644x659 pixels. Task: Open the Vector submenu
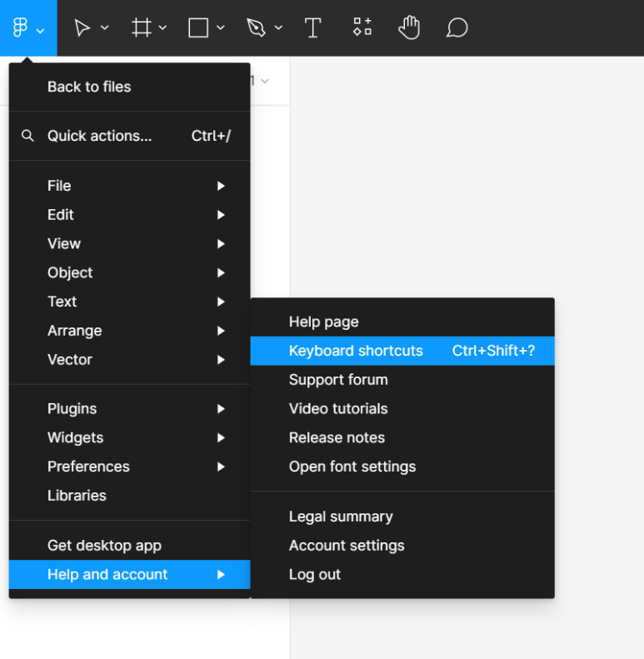(x=129, y=360)
